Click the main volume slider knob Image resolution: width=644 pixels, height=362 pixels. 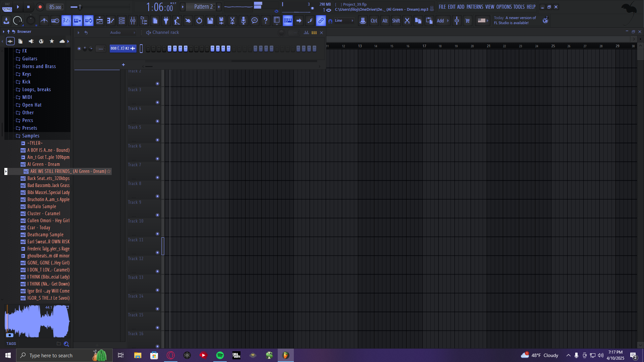(x=80, y=7)
